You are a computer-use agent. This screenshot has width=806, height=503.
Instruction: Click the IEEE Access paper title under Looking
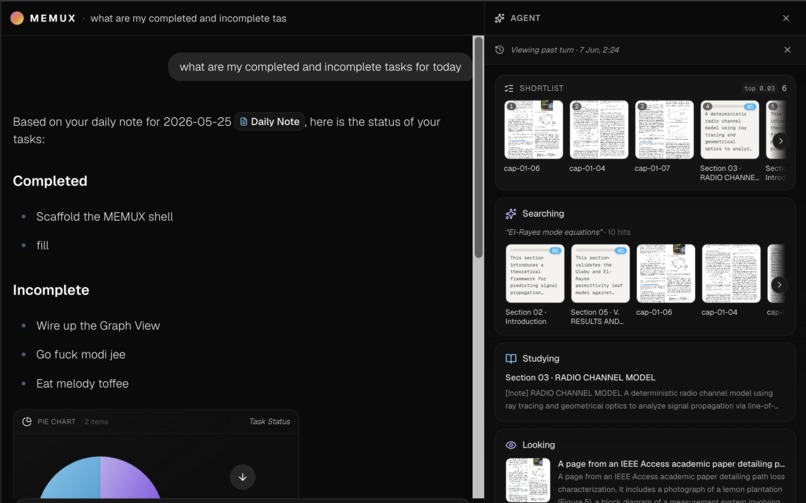(671, 464)
